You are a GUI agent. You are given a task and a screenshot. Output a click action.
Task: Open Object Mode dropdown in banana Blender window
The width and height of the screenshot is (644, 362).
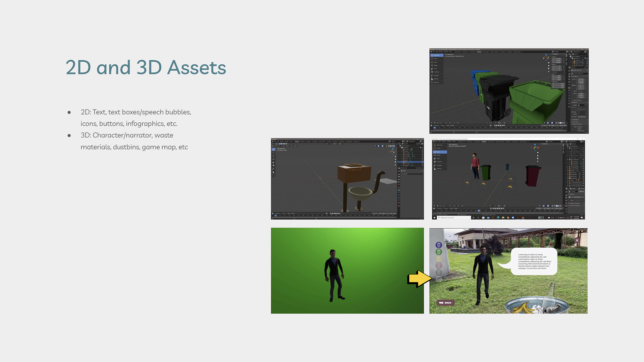442,206
